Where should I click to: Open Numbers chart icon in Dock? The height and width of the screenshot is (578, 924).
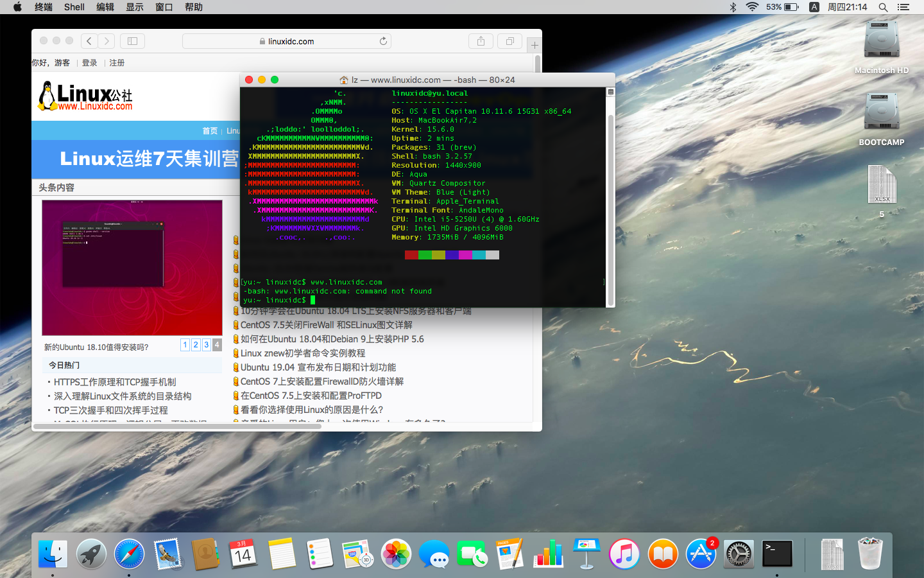(x=549, y=554)
